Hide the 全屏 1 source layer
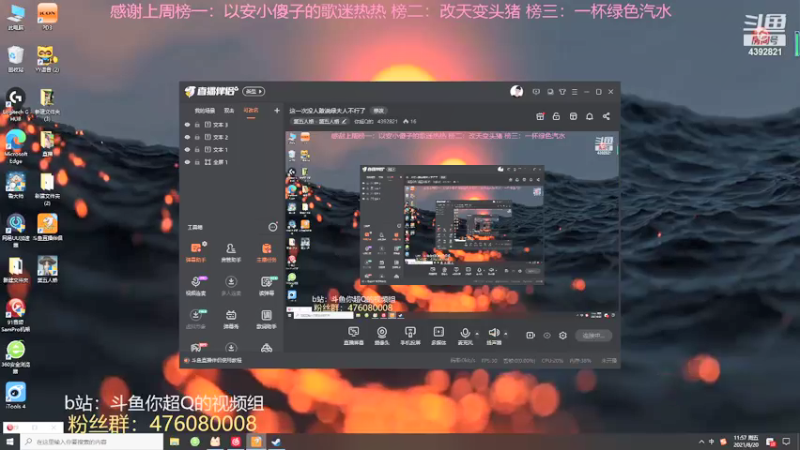Viewport: 800px width, 450px height. pyautogui.click(x=187, y=162)
